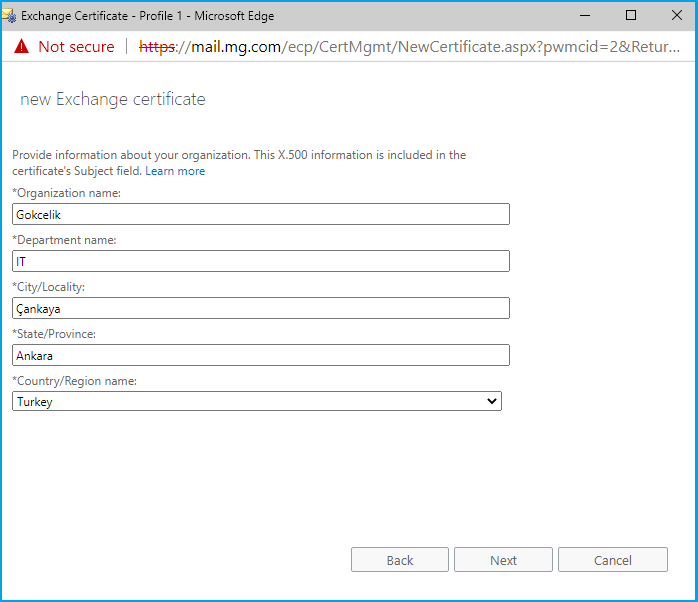
Task: Click the Exchange Certificate window icon in title bar
Action: 10,16
